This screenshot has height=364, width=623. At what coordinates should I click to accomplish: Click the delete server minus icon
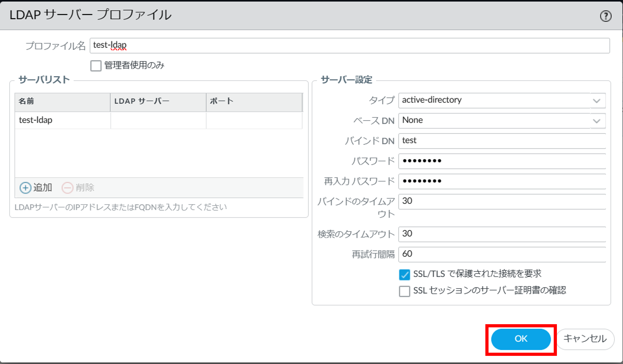point(67,188)
